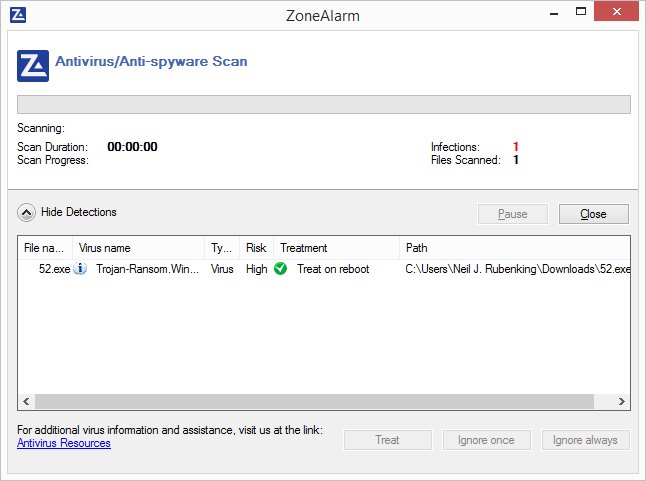The image size is (646, 481).
Task: Click the ZoneAlarm title bar icon
Action: click(18, 15)
